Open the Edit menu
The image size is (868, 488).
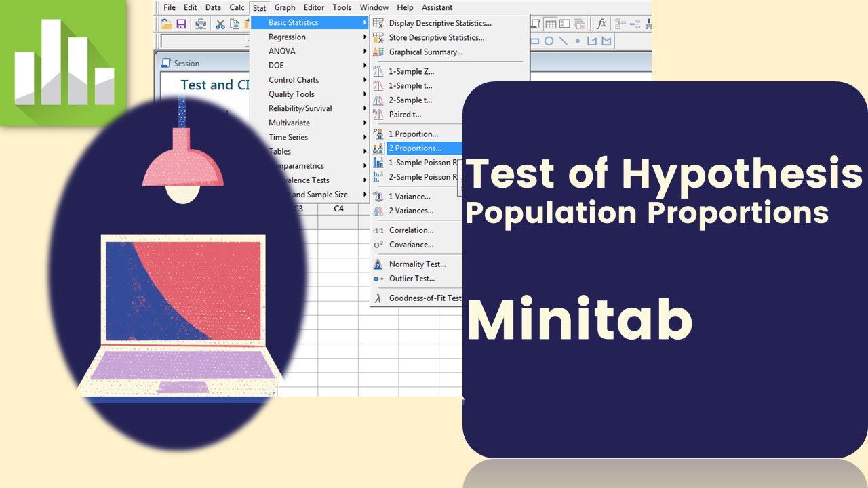(x=191, y=7)
